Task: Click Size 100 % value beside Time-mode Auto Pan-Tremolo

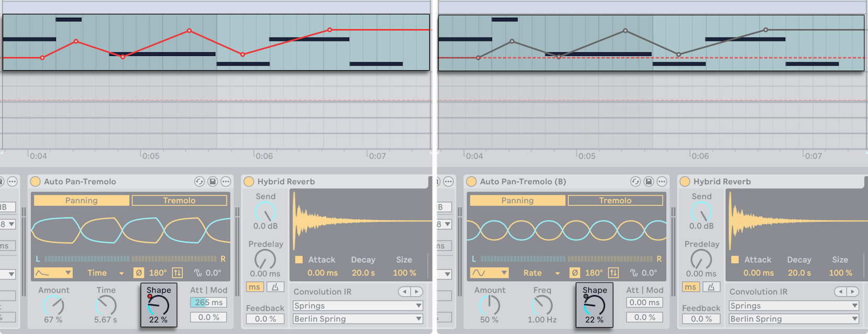Action: tap(405, 273)
